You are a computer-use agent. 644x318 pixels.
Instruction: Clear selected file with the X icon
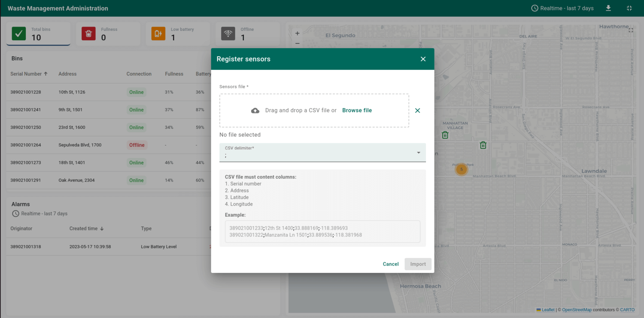click(417, 111)
